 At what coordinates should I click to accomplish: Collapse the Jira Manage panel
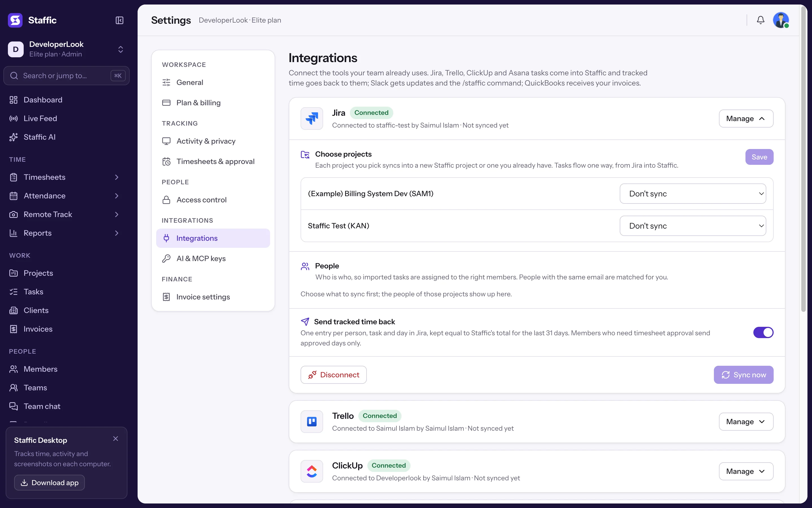pos(746,119)
